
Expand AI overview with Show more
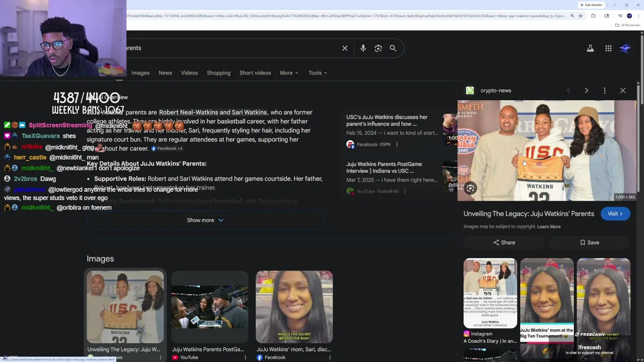(x=205, y=220)
